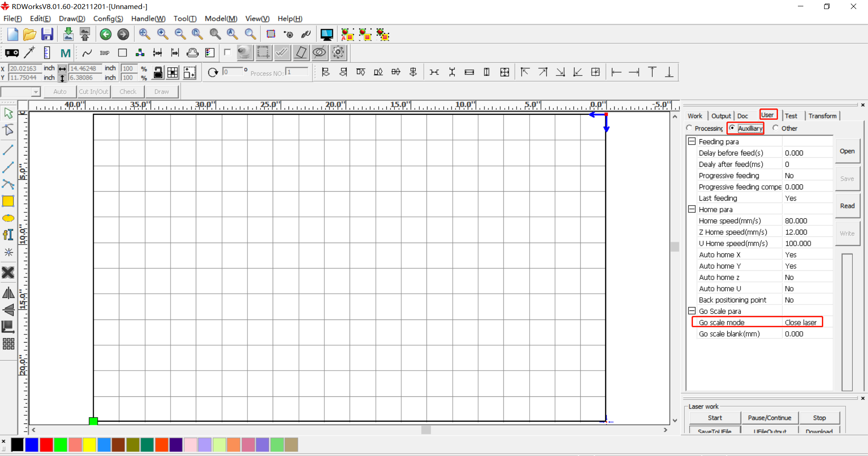The image size is (868, 456).
Task: Click the undo green arrow icon
Action: point(105,34)
